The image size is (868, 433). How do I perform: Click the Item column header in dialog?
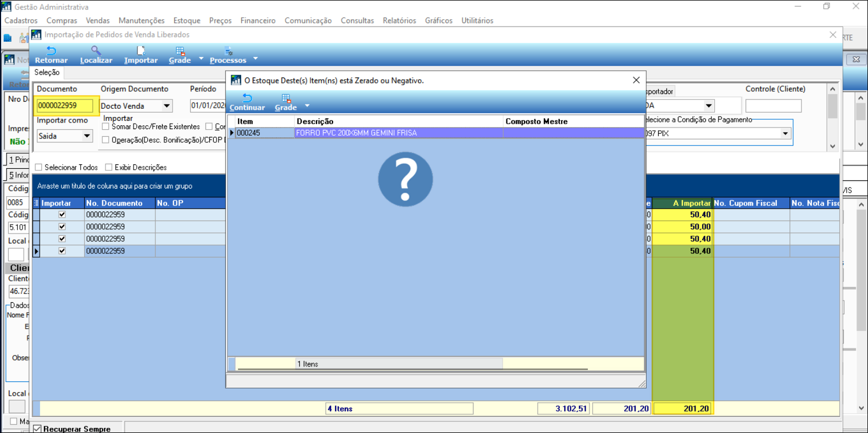click(265, 121)
